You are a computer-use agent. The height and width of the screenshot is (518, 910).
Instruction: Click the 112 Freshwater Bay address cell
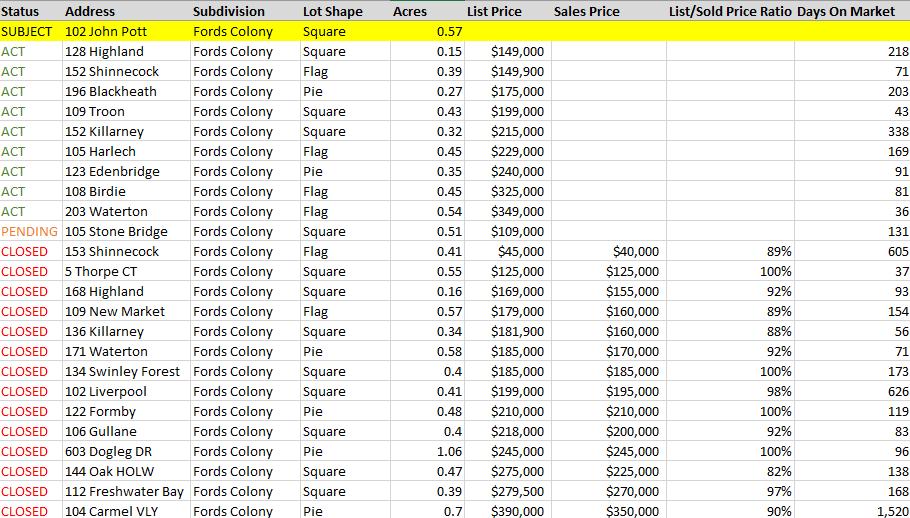click(x=127, y=491)
